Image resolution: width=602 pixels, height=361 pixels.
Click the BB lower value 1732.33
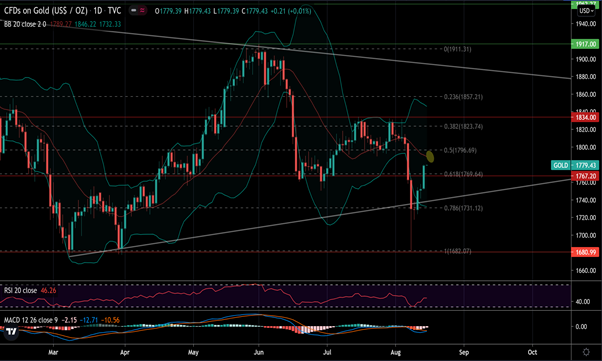110,24
